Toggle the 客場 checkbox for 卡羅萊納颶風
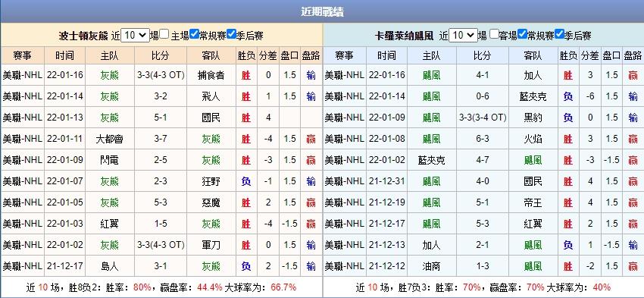The height and width of the screenshot is (298, 644). 494,34
